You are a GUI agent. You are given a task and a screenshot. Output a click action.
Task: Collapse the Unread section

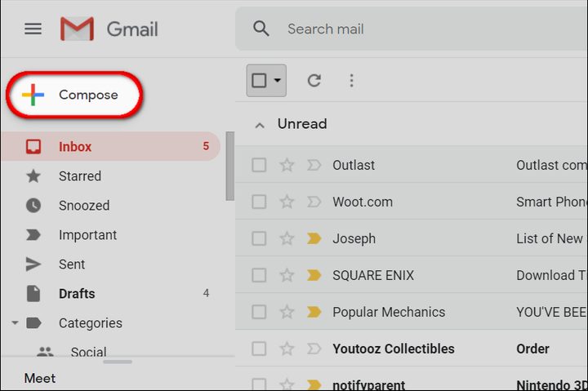tap(260, 125)
